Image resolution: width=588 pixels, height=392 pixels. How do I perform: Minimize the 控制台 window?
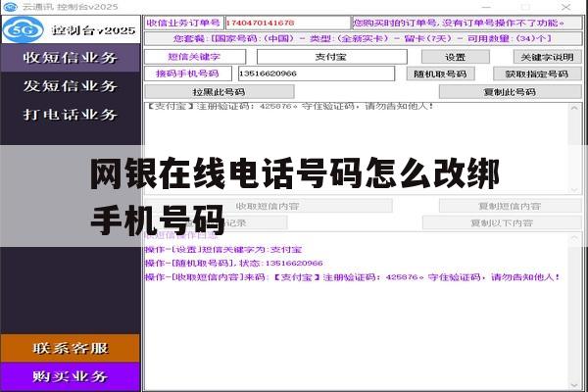[486, 7]
